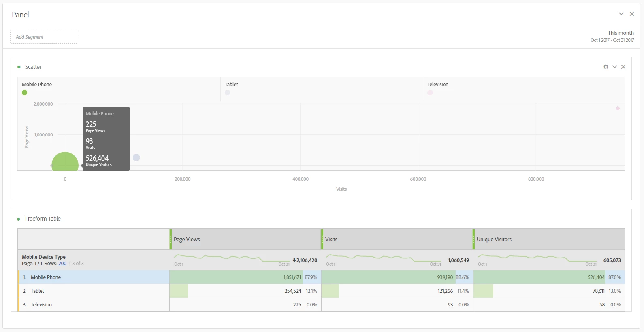
Task: Click the 605,073 Unique Visitors total
Action: (612, 260)
